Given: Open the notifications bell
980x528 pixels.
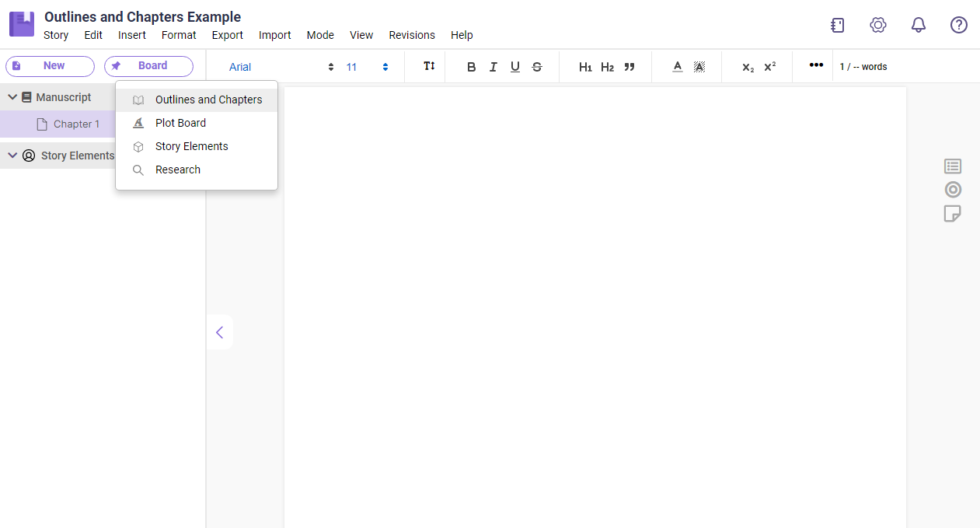Looking at the screenshot, I should click(x=919, y=25).
